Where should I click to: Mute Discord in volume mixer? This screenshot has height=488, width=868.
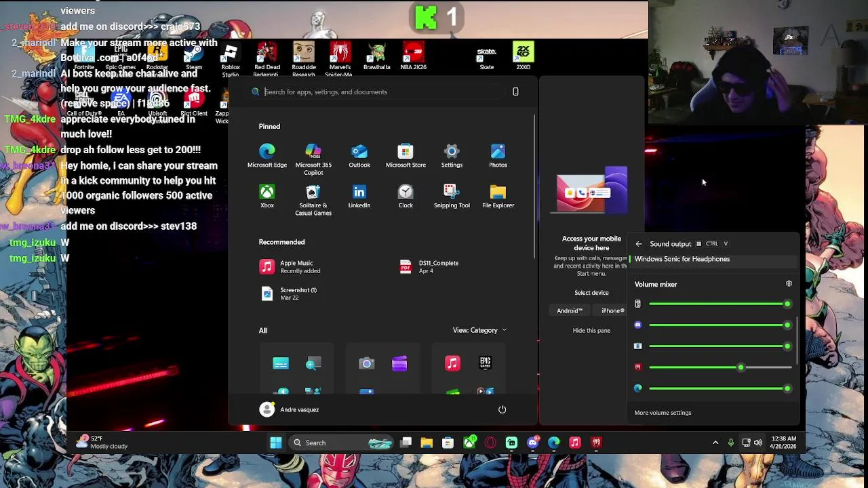[x=637, y=325]
